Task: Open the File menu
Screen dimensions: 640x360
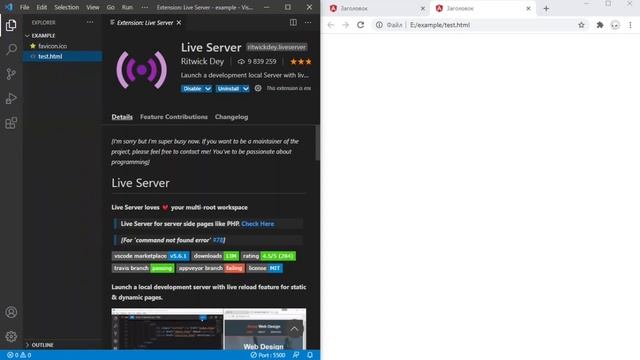Action: point(24,7)
